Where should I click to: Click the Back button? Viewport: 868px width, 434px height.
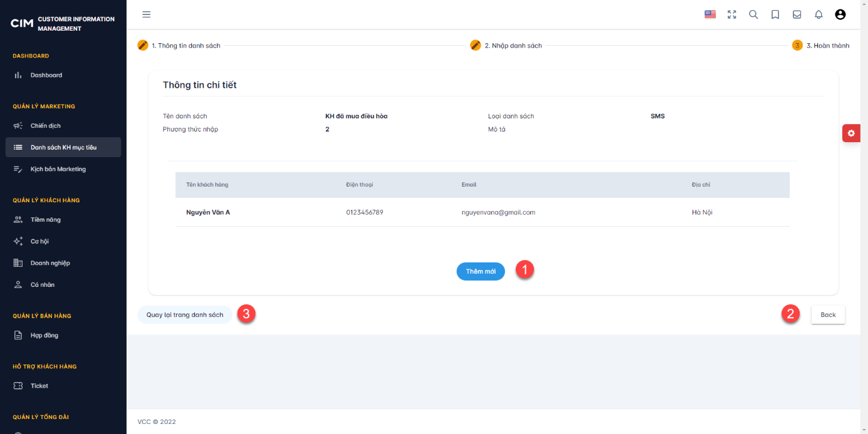tap(828, 314)
